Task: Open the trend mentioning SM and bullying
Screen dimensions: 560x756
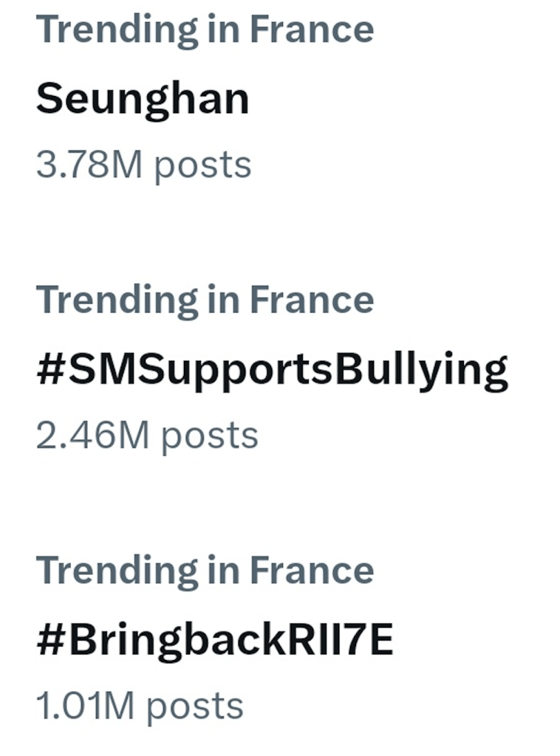Action: click(x=272, y=370)
